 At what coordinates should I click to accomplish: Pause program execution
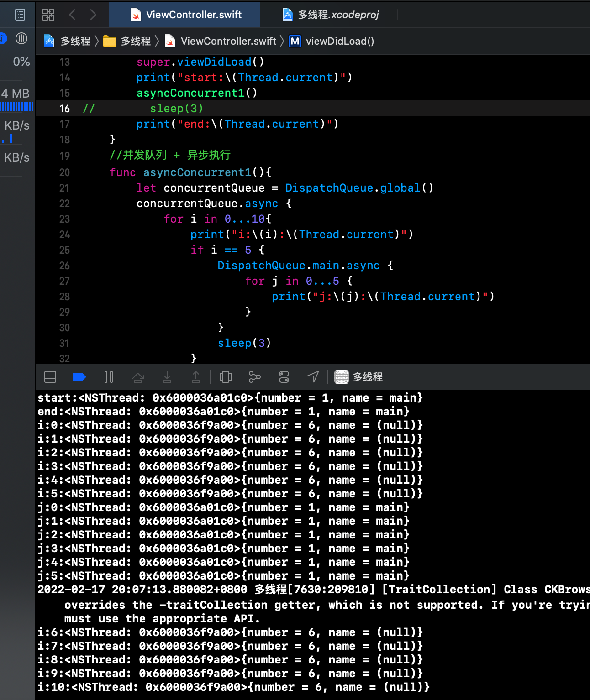tap(109, 377)
